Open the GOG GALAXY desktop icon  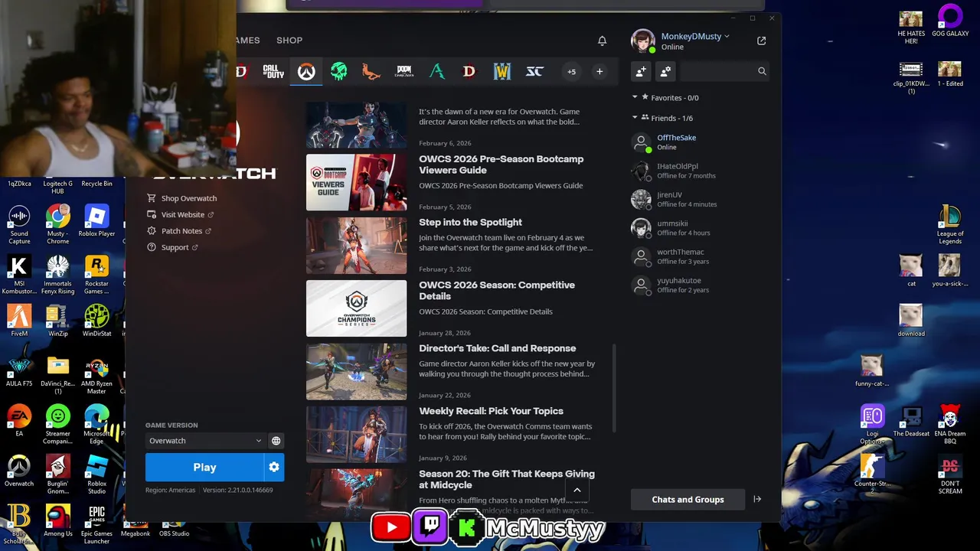[x=950, y=21]
